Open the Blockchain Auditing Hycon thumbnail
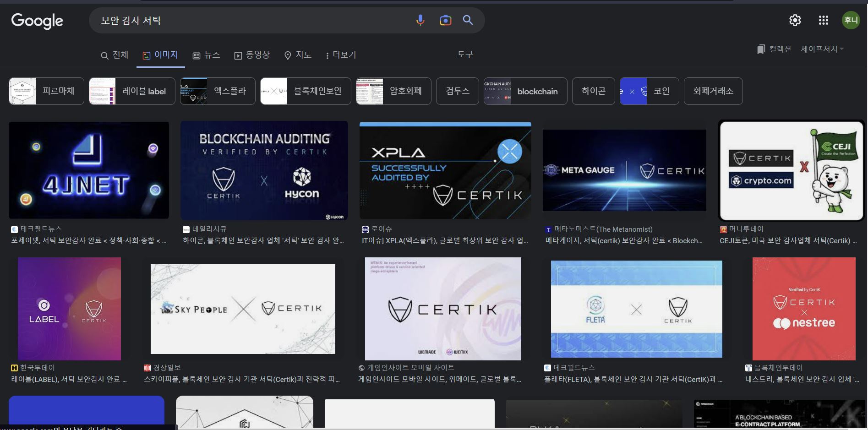Image resolution: width=868 pixels, height=430 pixels. (x=264, y=170)
